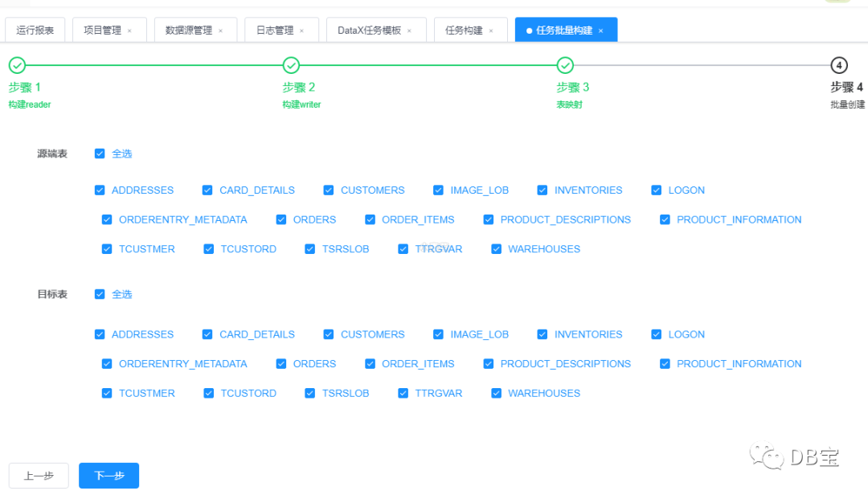868x495 pixels.
Task: Close the 日志管理 tab
Action: [x=301, y=31]
